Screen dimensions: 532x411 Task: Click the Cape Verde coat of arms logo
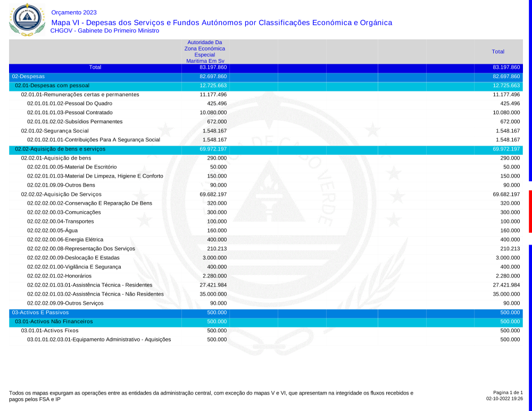pyautogui.click(x=24, y=19)
